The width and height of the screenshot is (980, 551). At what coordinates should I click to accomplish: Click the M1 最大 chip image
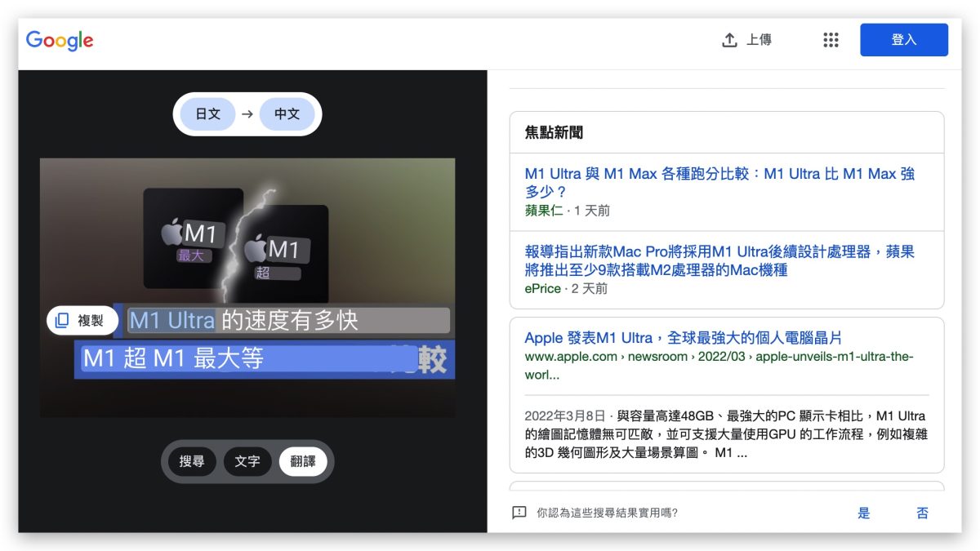pos(194,238)
